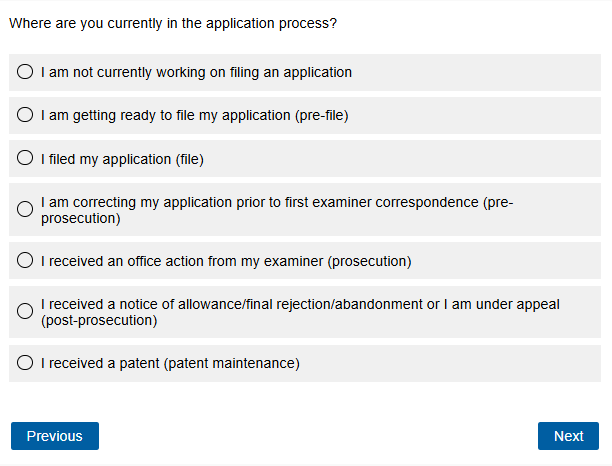Choose the post-prosecution radio button

26,312
